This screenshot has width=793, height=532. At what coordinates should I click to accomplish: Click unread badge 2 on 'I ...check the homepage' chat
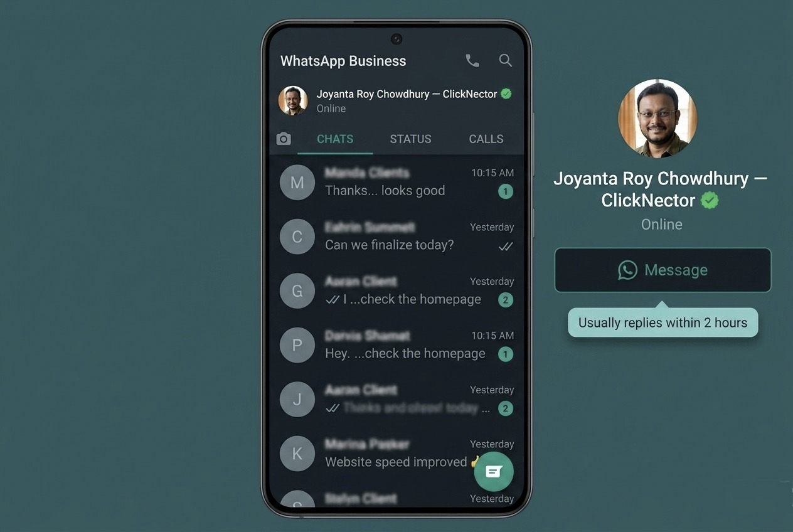pyautogui.click(x=506, y=300)
